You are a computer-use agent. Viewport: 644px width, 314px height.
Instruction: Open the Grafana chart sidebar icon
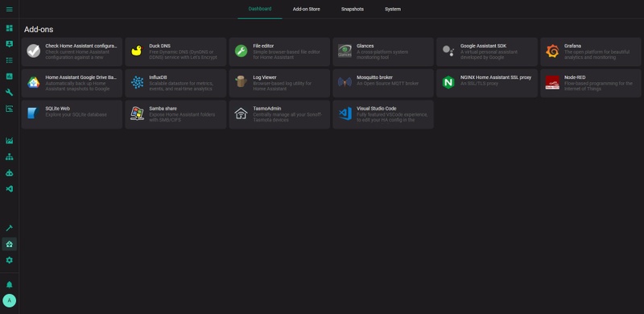click(x=9, y=141)
